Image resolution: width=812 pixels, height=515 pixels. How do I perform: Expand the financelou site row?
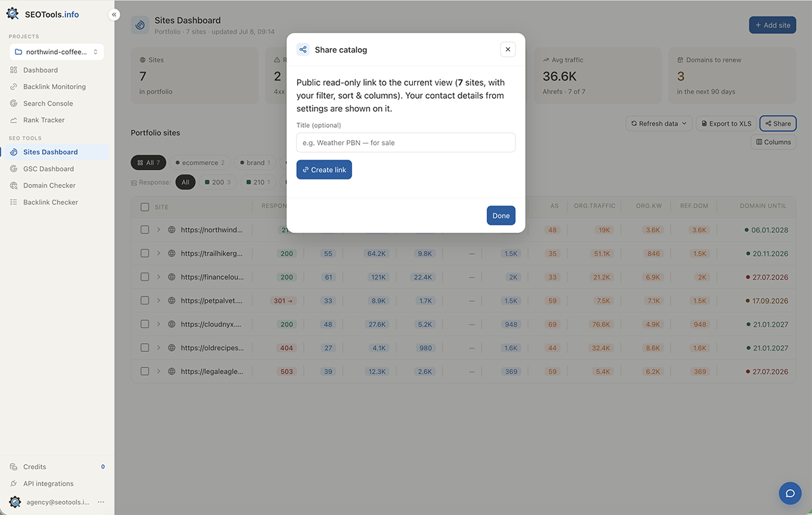(x=158, y=277)
